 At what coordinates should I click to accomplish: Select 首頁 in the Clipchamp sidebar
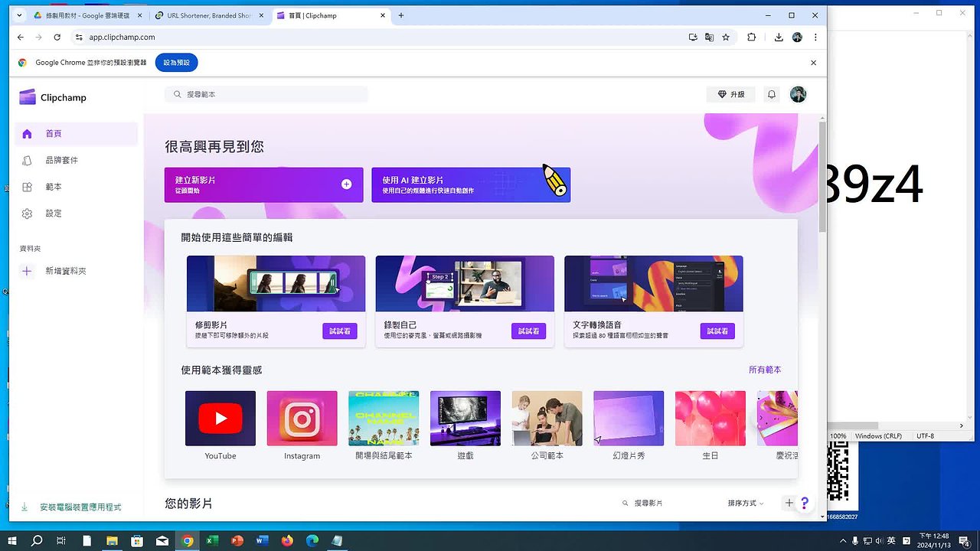[x=76, y=133]
